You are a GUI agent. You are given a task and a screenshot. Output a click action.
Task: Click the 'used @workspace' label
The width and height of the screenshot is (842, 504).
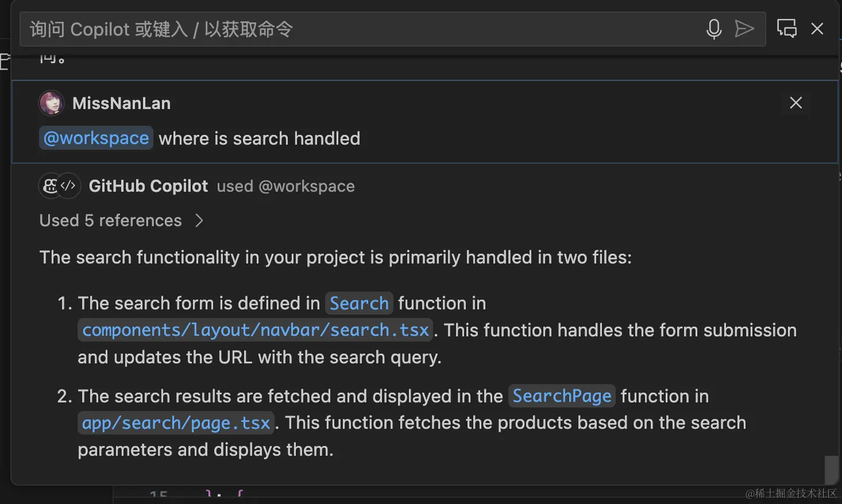click(x=285, y=187)
